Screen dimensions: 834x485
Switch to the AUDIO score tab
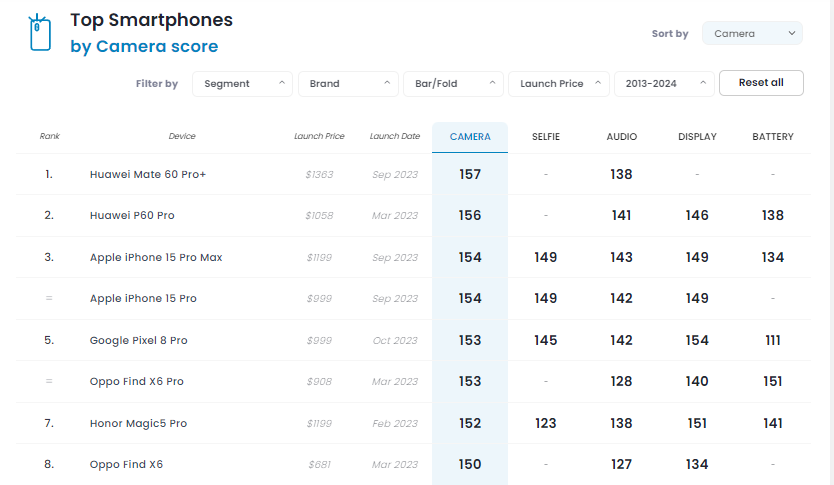tap(621, 137)
